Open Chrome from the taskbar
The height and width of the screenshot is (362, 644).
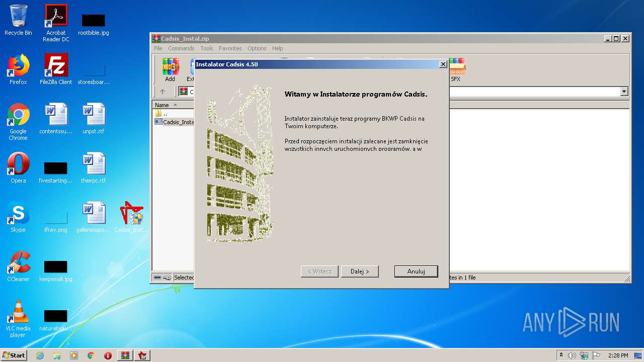coord(91,355)
